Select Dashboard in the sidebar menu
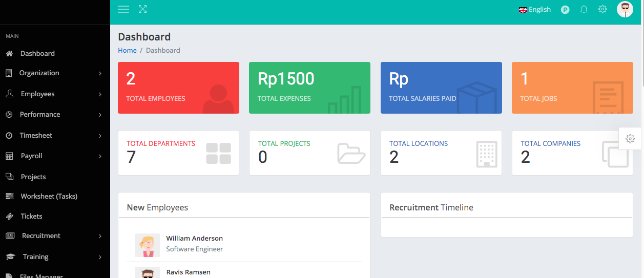Image resolution: width=644 pixels, height=278 pixels. coord(37,53)
